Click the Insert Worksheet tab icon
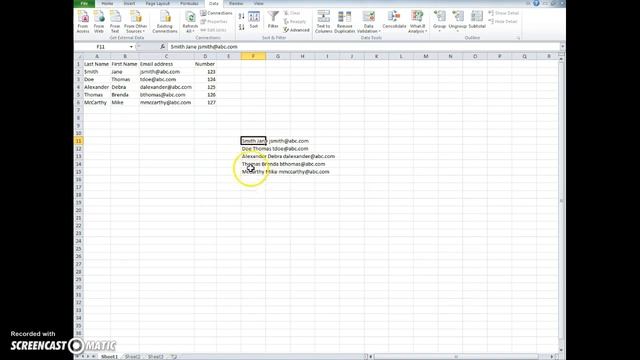Image resolution: width=640 pixels, height=360 pixels. [173, 357]
